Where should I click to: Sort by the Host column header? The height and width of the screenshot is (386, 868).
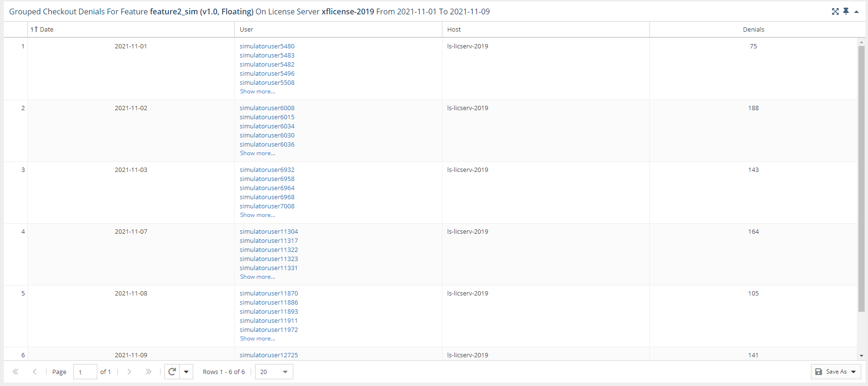(546, 29)
